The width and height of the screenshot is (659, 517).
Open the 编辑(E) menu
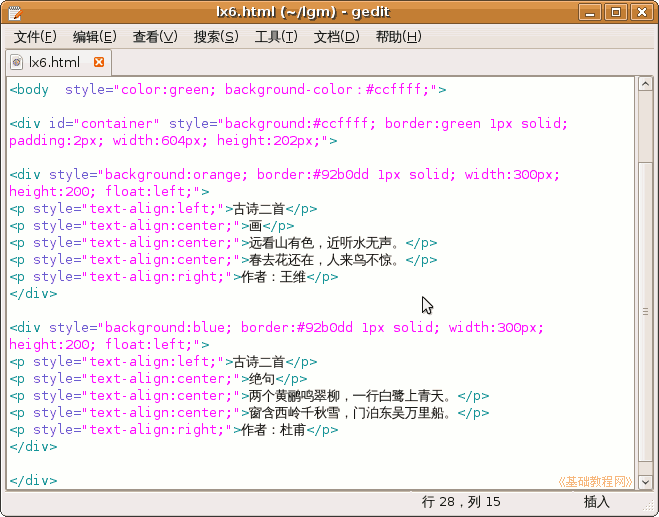pyautogui.click(x=94, y=37)
